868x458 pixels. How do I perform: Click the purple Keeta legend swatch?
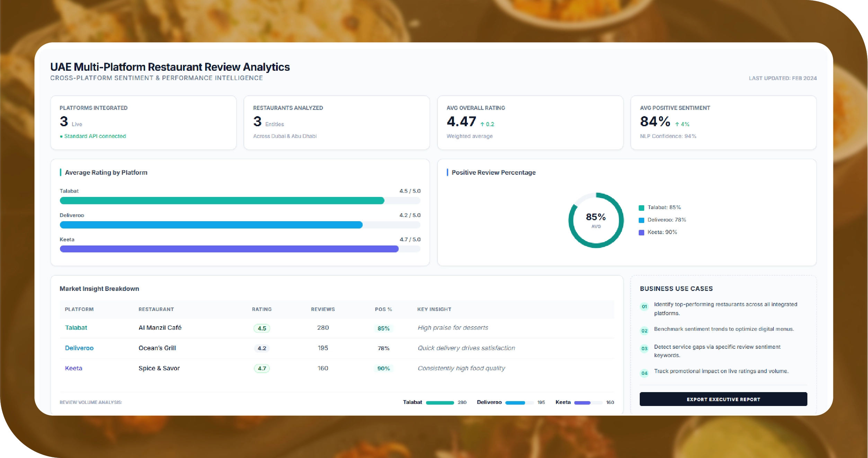641,233
